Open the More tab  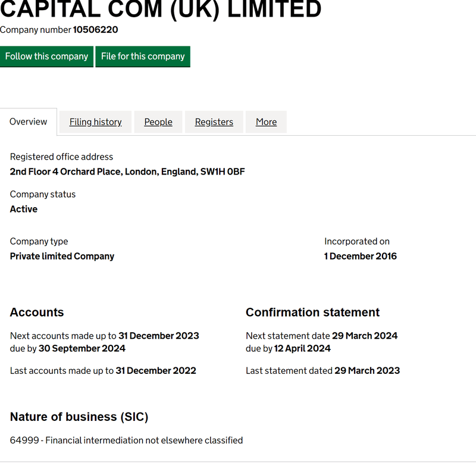(x=266, y=121)
